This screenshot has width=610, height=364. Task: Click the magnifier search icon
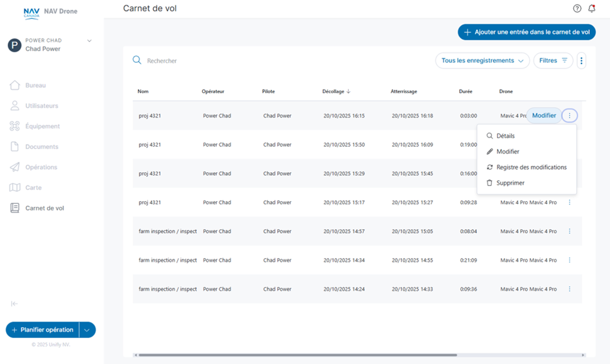click(137, 60)
